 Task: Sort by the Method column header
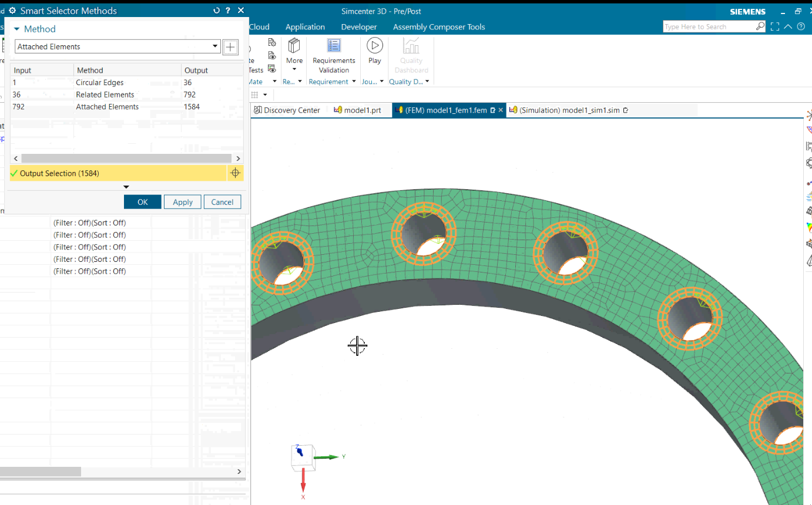point(127,70)
